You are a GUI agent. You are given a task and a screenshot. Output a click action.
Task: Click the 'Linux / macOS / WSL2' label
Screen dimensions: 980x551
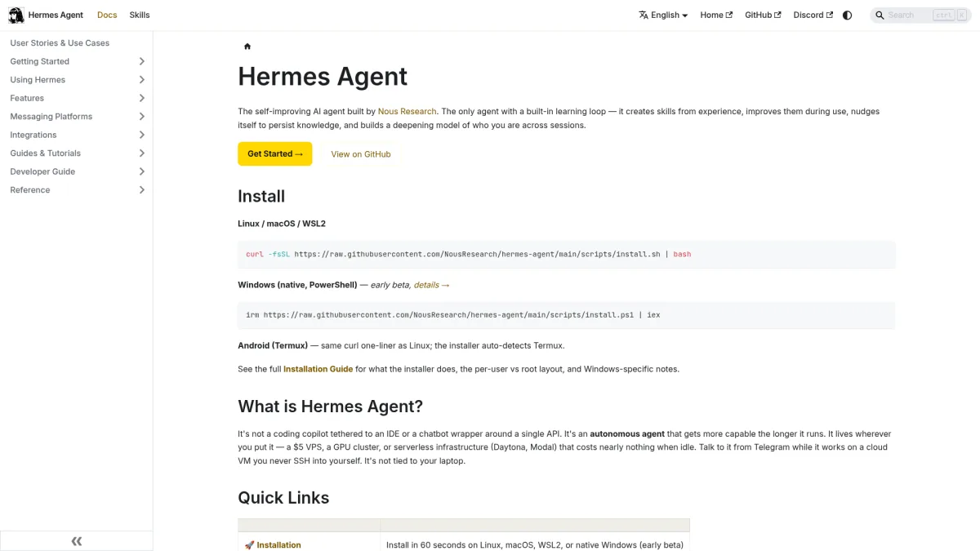282,224
